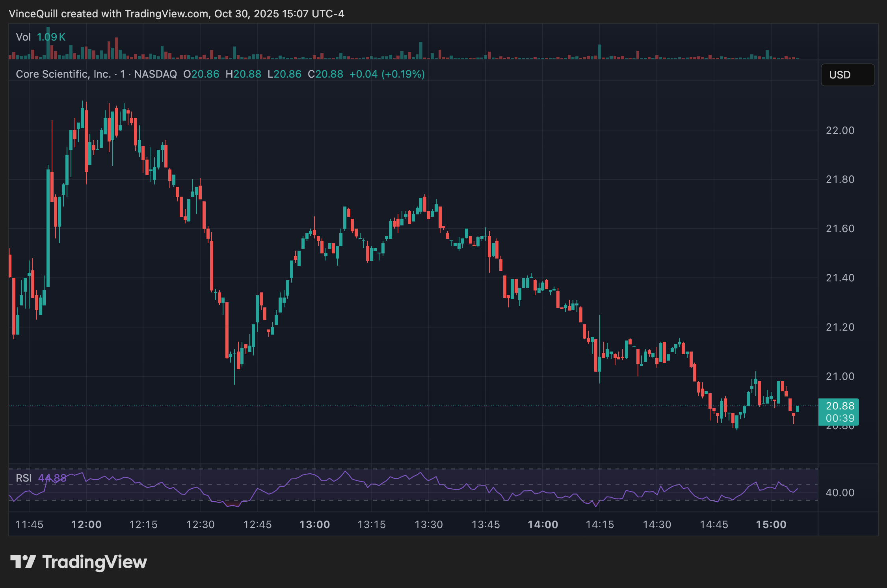Click the RSI indicator label
Viewport: 887px width, 588px height.
coord(24,478)
